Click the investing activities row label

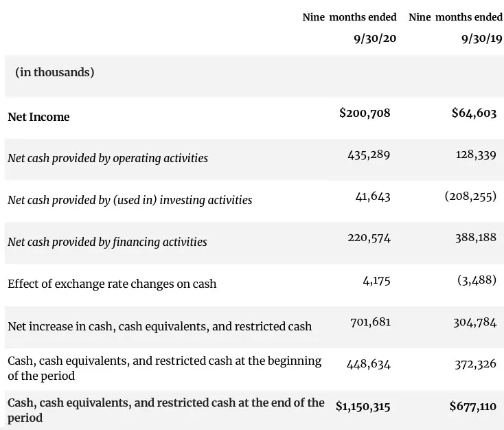tap(130, 200)
